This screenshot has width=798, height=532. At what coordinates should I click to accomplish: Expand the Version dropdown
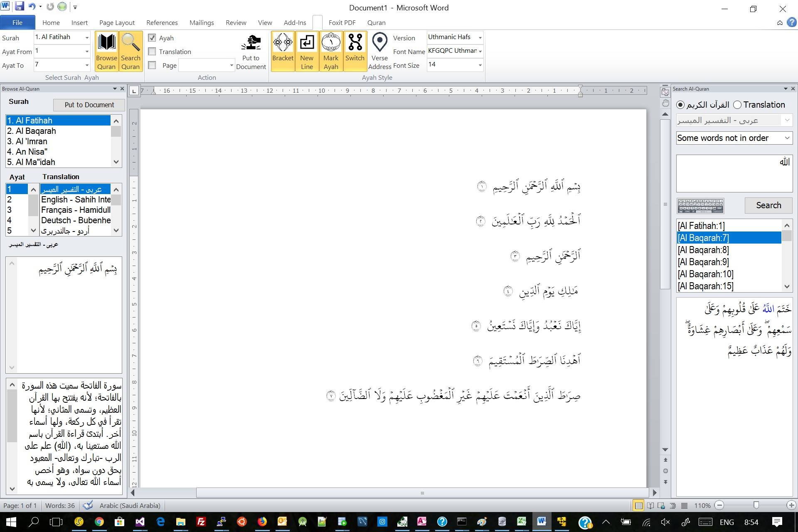(x=480, y=37)
